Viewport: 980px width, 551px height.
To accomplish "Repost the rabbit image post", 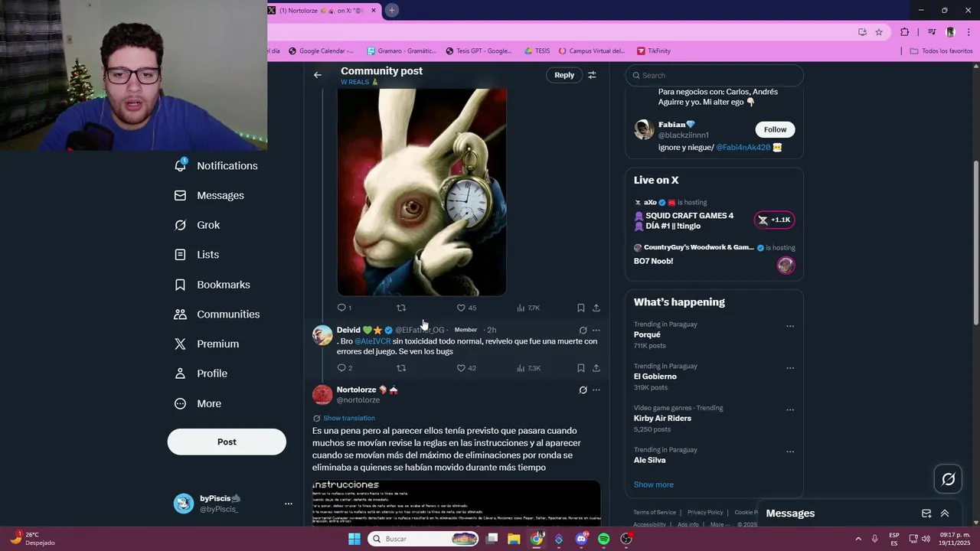I will 401,308.
